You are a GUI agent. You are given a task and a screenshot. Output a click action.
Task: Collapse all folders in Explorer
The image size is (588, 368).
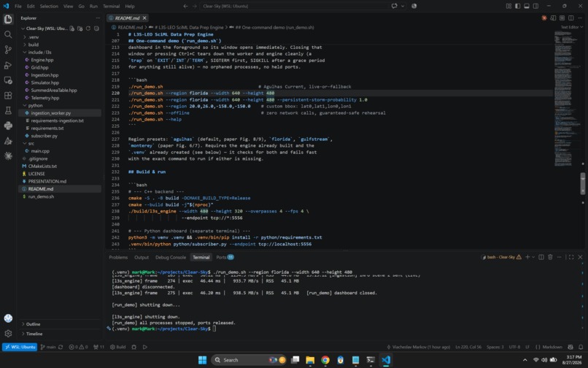coord(96,28)
